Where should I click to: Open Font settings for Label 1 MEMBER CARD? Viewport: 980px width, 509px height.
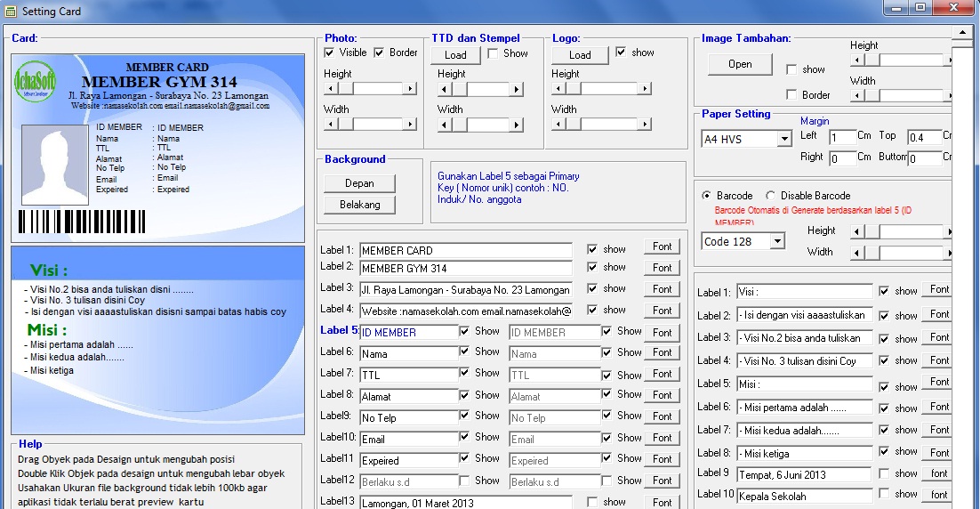(x=662, y=246)
